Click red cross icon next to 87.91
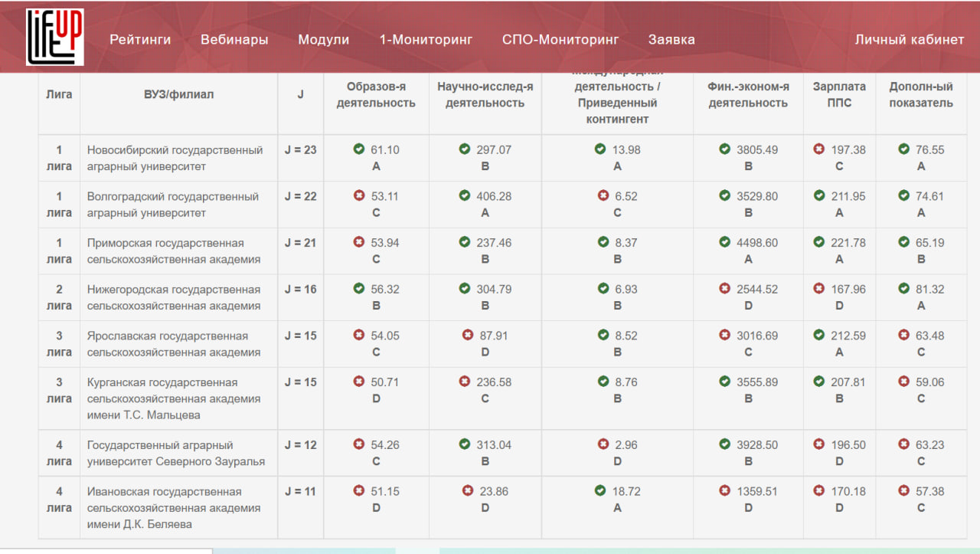 (468, 335)
